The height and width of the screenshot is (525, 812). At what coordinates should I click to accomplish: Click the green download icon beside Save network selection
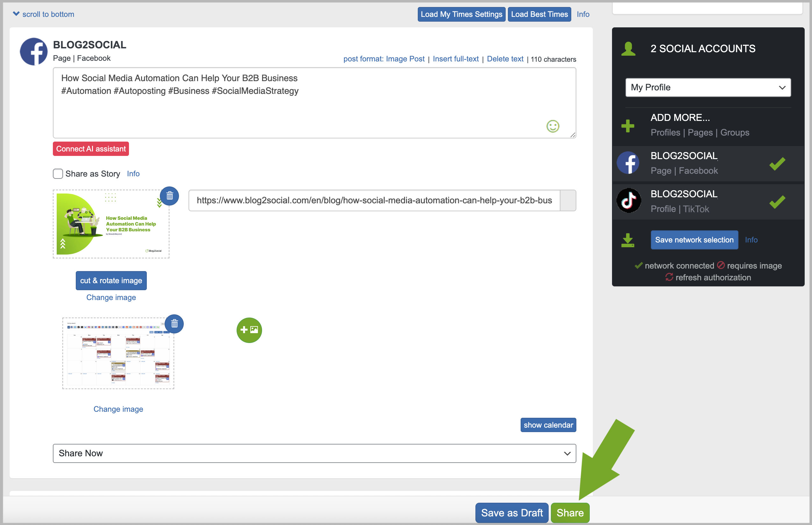(x=627, y=240)
